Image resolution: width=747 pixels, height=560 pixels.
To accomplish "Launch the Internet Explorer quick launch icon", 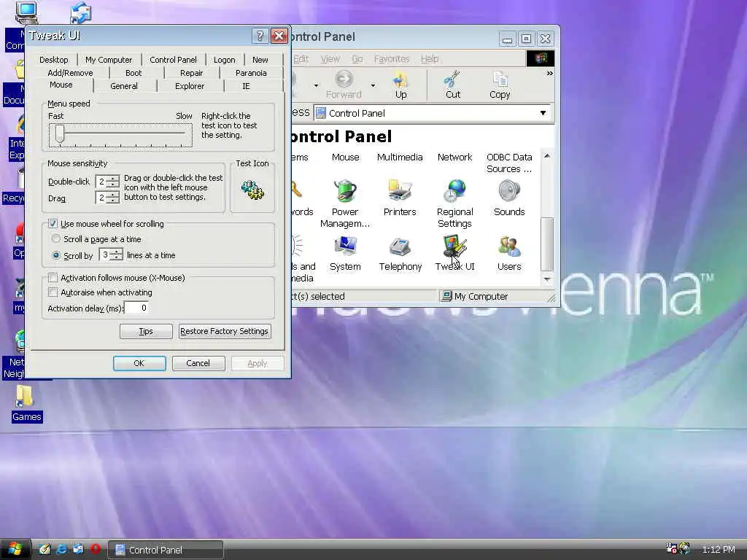I will point(61,549).
